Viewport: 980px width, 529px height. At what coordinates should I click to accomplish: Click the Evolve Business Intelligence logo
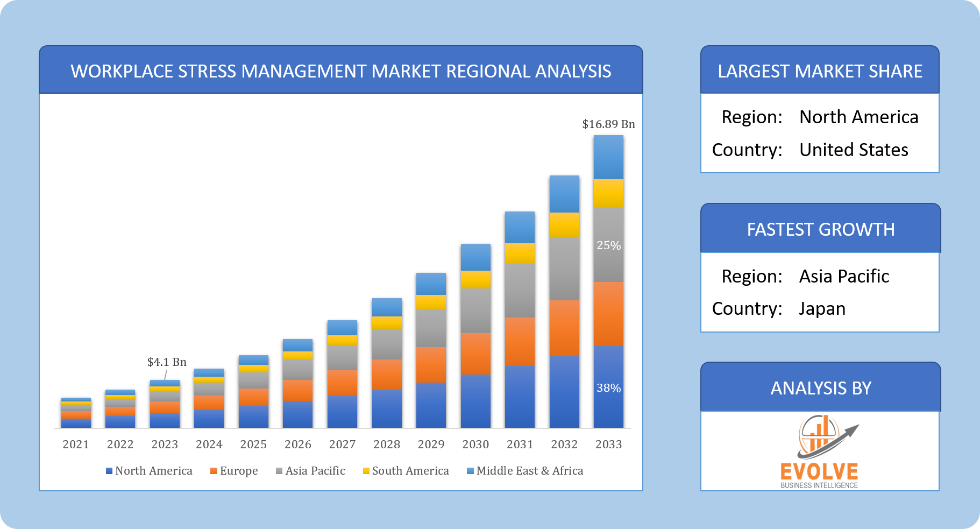tap(819, 451)
